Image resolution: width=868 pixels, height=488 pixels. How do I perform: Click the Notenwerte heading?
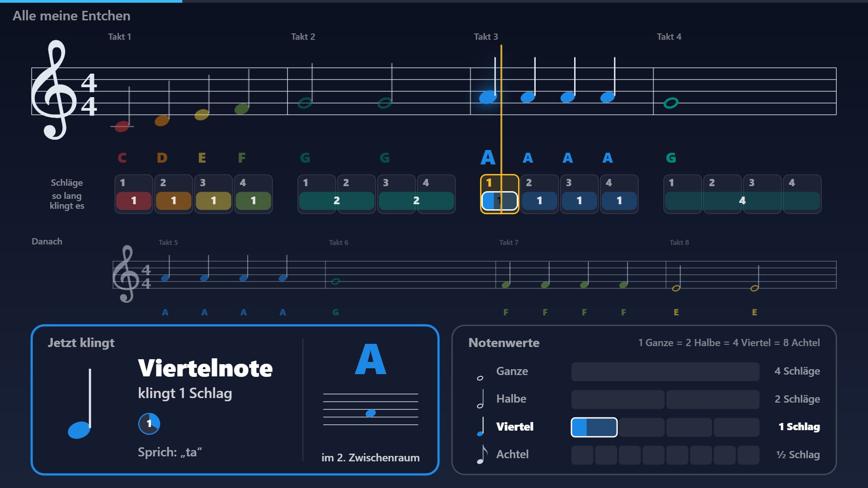pyautogui.click(x=504, y=343)
